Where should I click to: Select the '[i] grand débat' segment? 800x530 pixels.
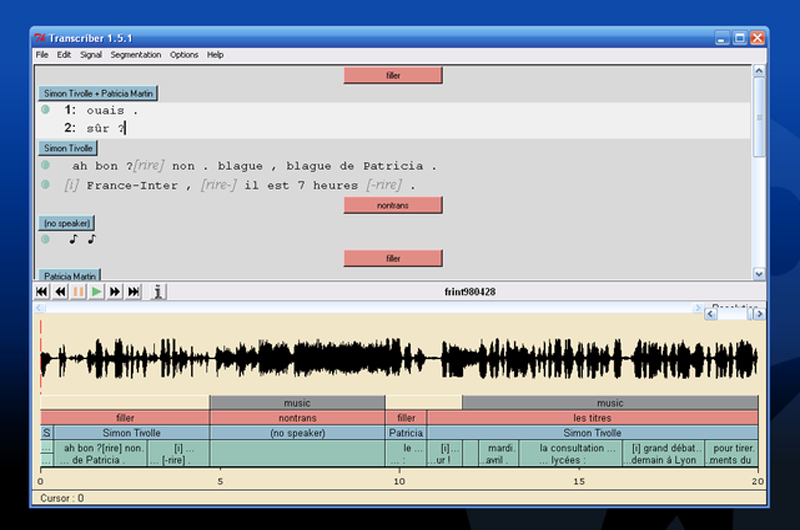(x=663, y=453)
